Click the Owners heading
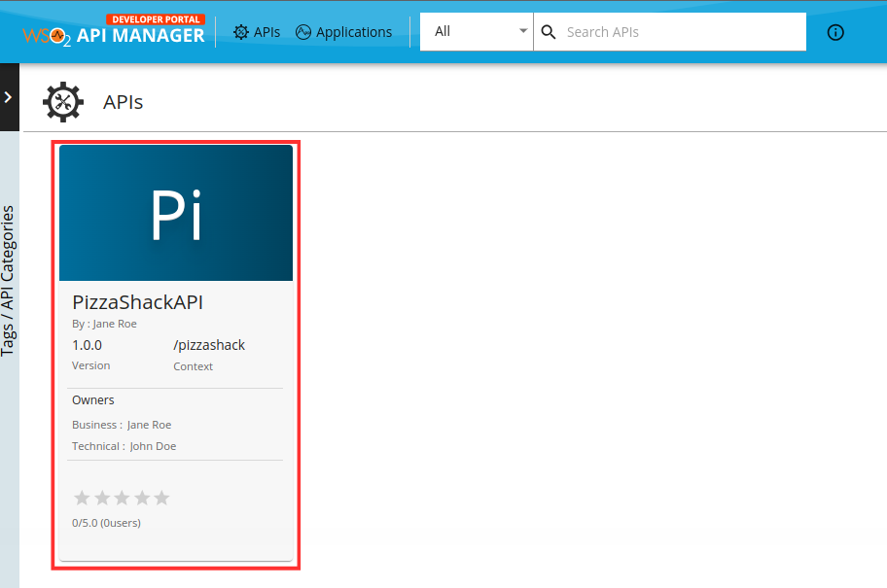This screenshot has height=588, width=887. click(x=92, y=400)
